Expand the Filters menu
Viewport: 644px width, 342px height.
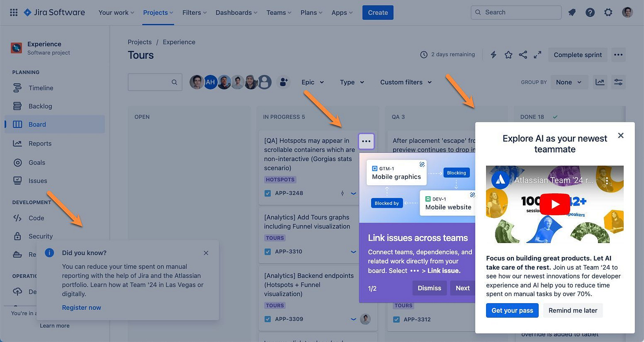point(195,12)
